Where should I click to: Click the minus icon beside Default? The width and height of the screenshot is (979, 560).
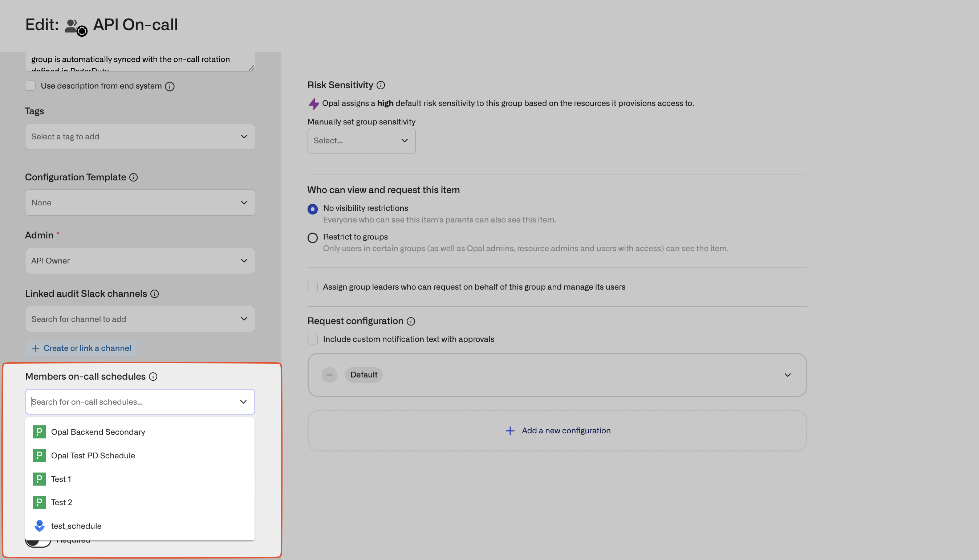click(x=329, y=375)
